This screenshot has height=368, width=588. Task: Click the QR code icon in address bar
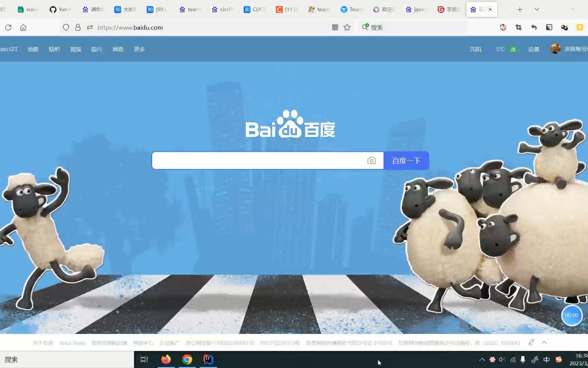click(x=335, y=28)
